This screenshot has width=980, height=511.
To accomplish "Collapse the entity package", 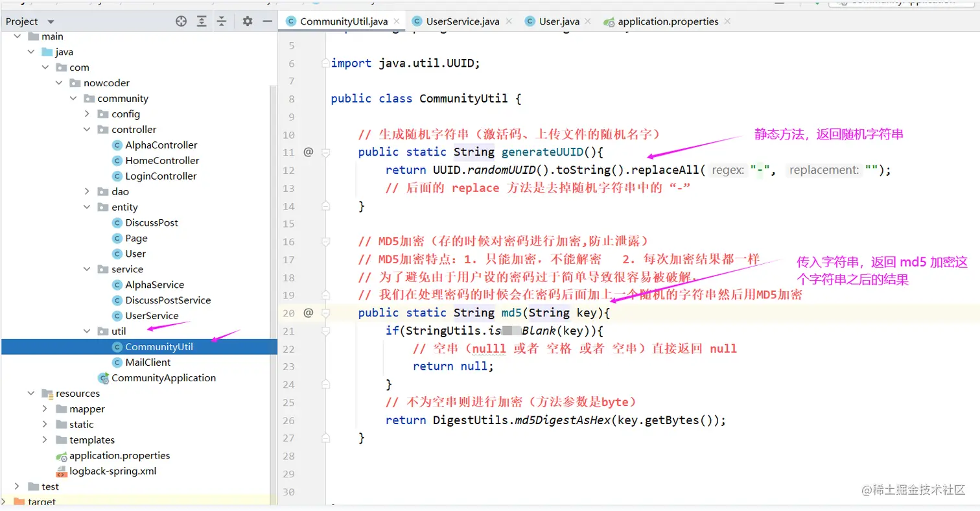I will click(87, 207).
